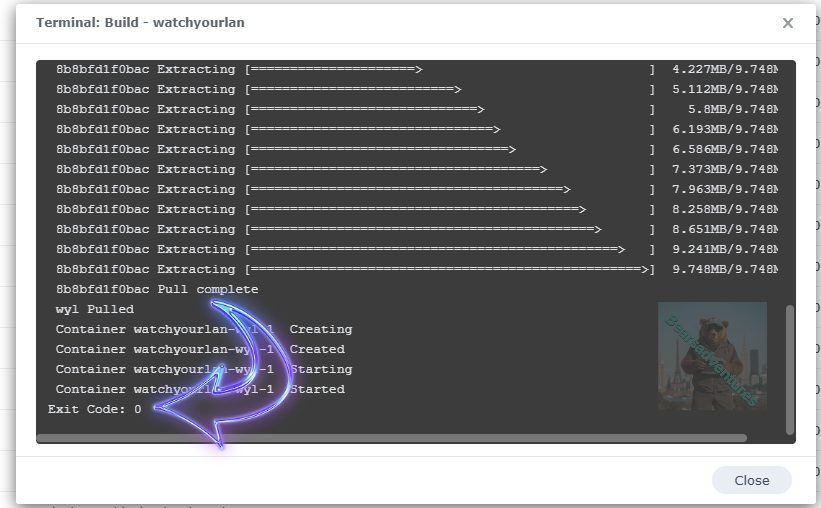
Task: Select the 'Exit Code: 0' line
Action: pyautogui.click(x=95, y=409)
